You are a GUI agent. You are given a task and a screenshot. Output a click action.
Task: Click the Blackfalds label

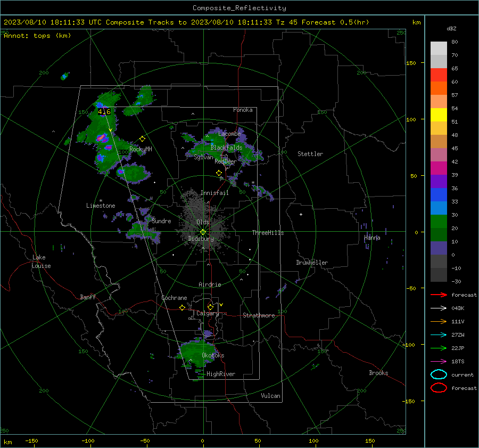pyautogui.click(x=226, y=148)
